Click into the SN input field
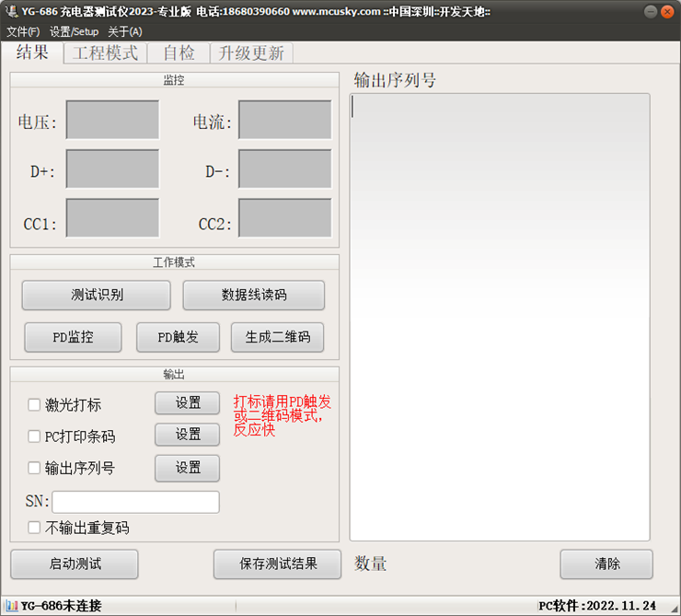This screenshot has height=616, width=681. pos(135,502)
